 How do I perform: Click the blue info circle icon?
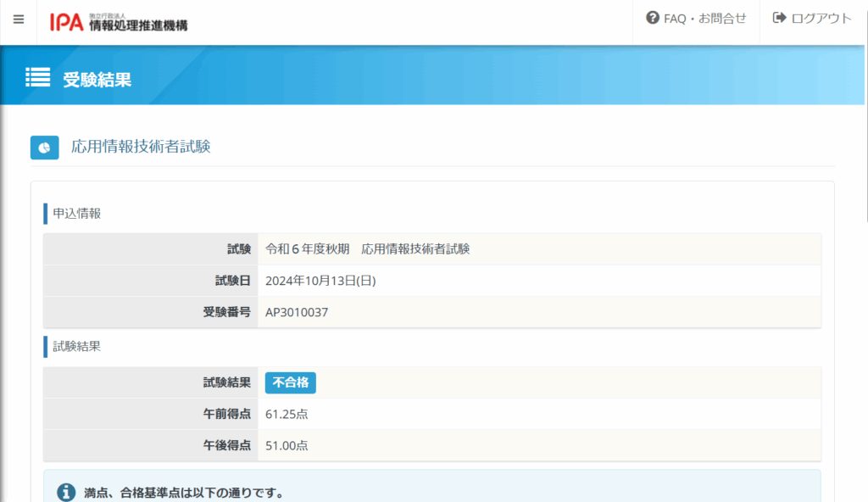[66, 493]
